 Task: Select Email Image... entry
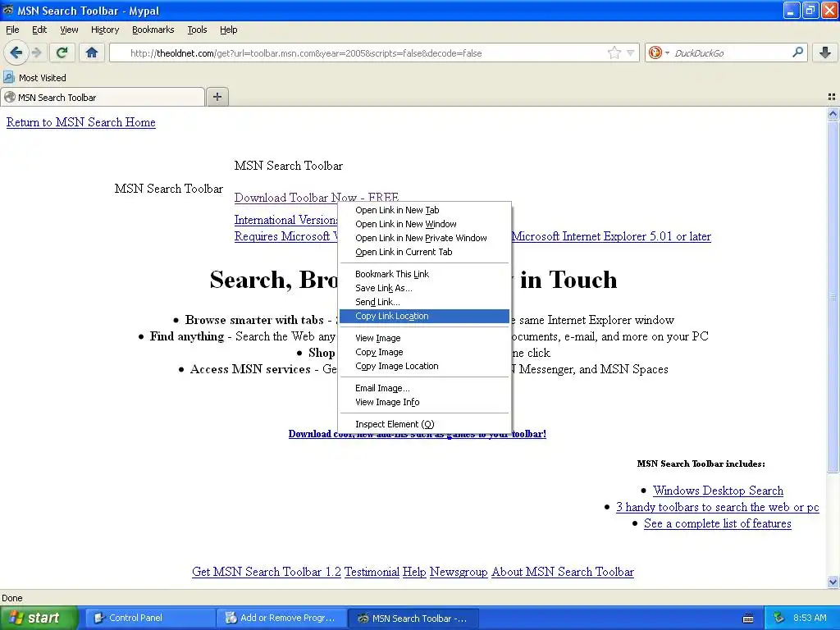click(x=424, y=388)
